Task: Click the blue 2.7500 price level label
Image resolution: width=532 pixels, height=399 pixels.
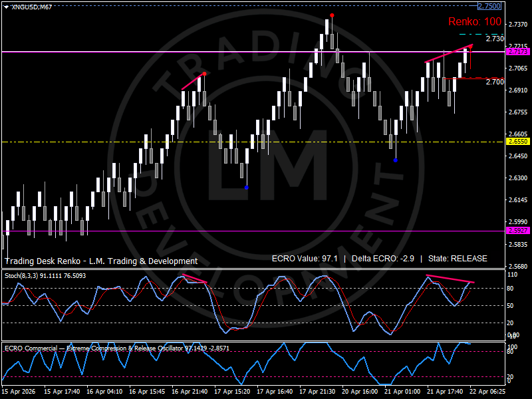Action: click(489, 6)
